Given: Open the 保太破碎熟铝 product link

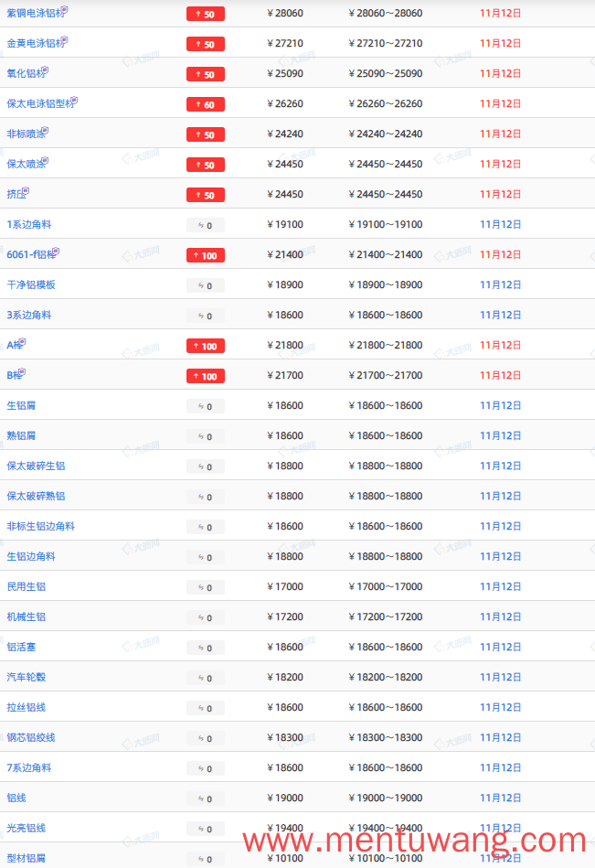Looking at the screenshot, I should pyautogui.click(x=36, y=496).
